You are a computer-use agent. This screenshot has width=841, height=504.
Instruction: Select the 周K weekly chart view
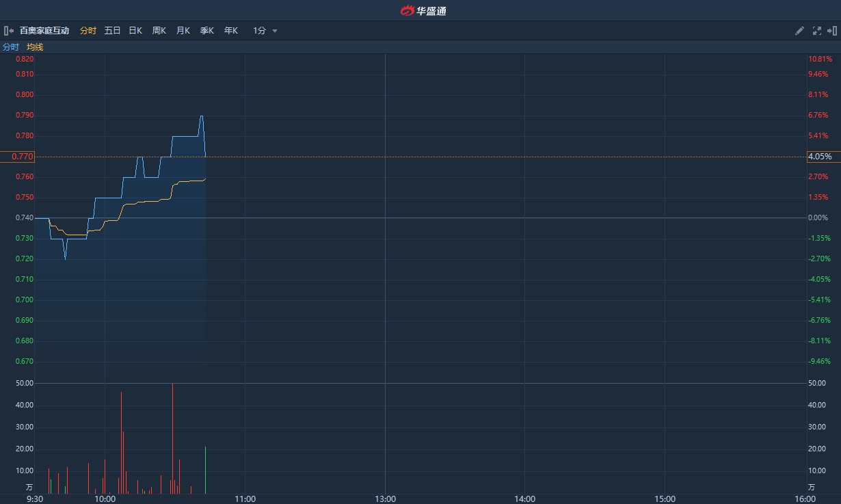pos(159,30)
